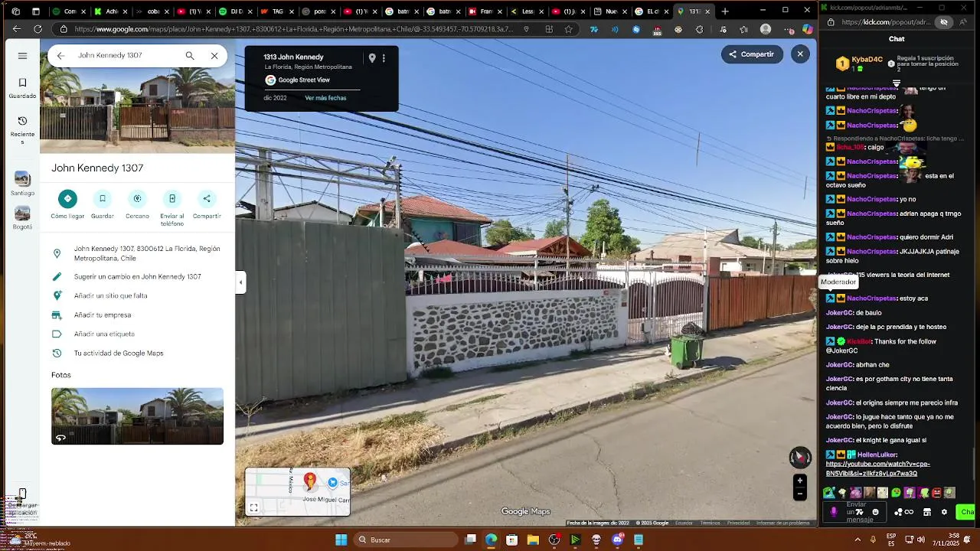The image size is (980, 551).
Task: Click the Cercano nearby icon
Action: tap(137, 198)
